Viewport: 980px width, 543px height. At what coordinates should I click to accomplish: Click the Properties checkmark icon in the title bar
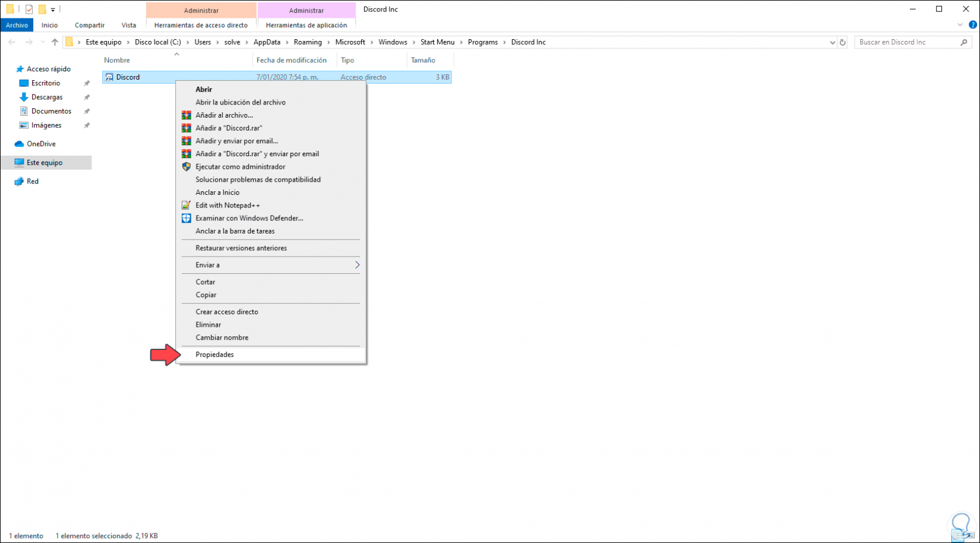pyautogui.click(x=29, y=10)
